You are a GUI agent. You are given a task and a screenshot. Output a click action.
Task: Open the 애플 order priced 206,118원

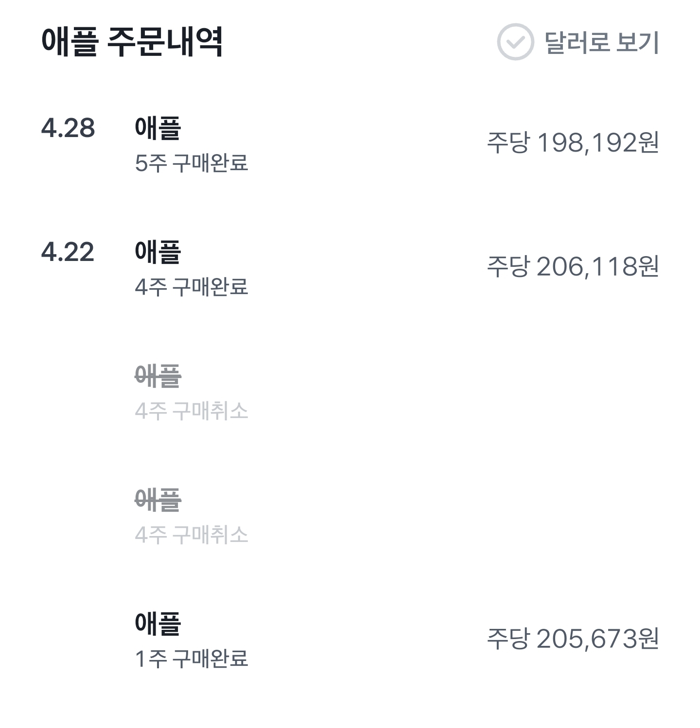tap(158, 252)
